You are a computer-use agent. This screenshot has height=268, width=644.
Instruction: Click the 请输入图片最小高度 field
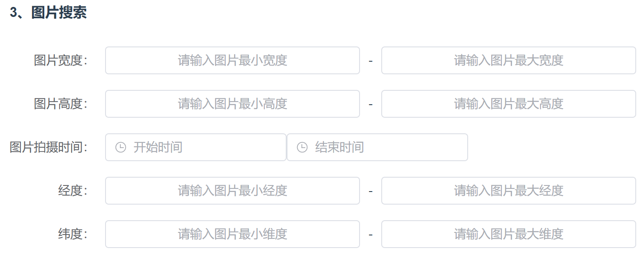pyautogui.click(x=232, y=104)
